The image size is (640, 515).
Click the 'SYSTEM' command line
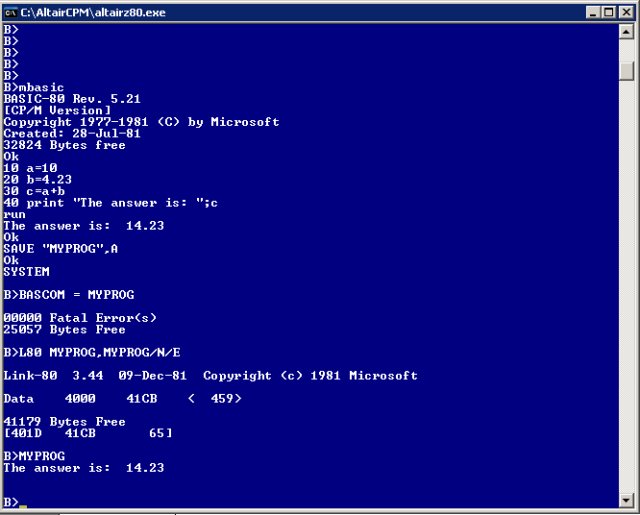[x=27, y=272]
